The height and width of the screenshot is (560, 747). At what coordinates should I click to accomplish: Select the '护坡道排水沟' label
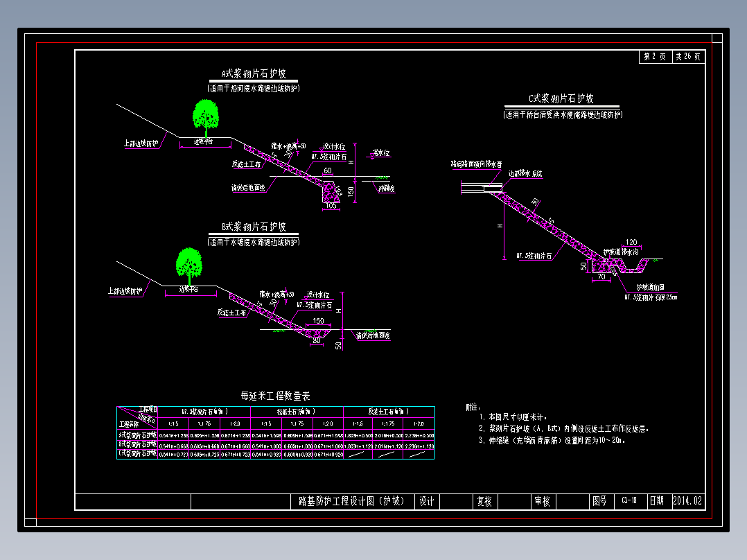pos(621,252)
